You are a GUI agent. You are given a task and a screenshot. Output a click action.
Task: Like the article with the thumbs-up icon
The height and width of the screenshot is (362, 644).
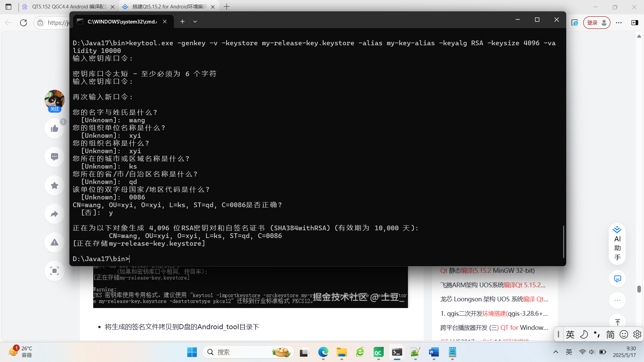click(54, 128)
